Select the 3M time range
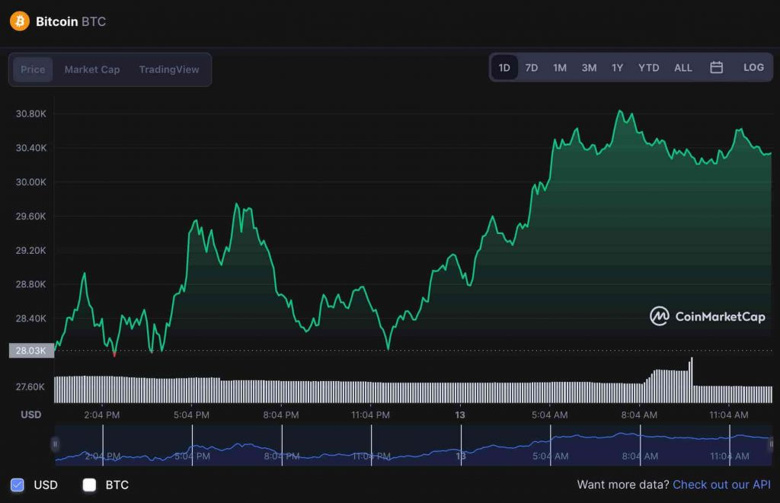The image size is (780, 503). (589, 68)
